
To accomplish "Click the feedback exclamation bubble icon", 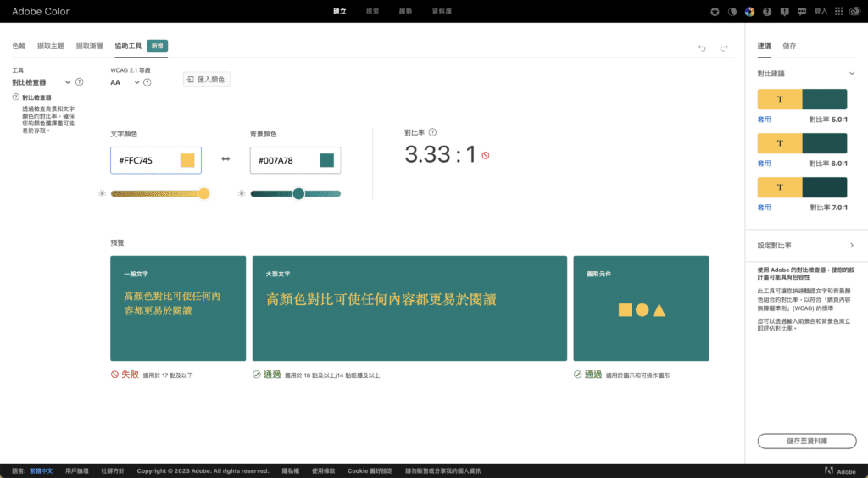I will pyautogui.click(x=784, y=12).
